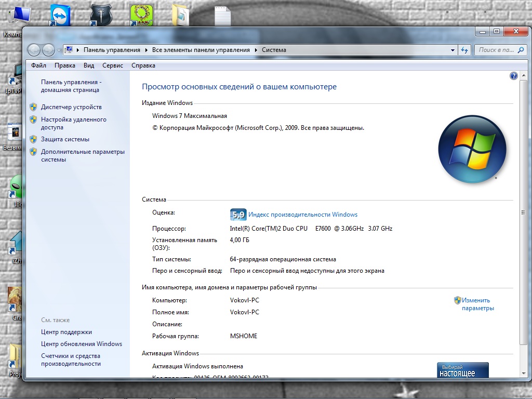The width and height of the screenshot is (532, 399).
Task: Select the sword-and-shield desktop shortcut
Action: pyautogui.click(x=101, y=15)
